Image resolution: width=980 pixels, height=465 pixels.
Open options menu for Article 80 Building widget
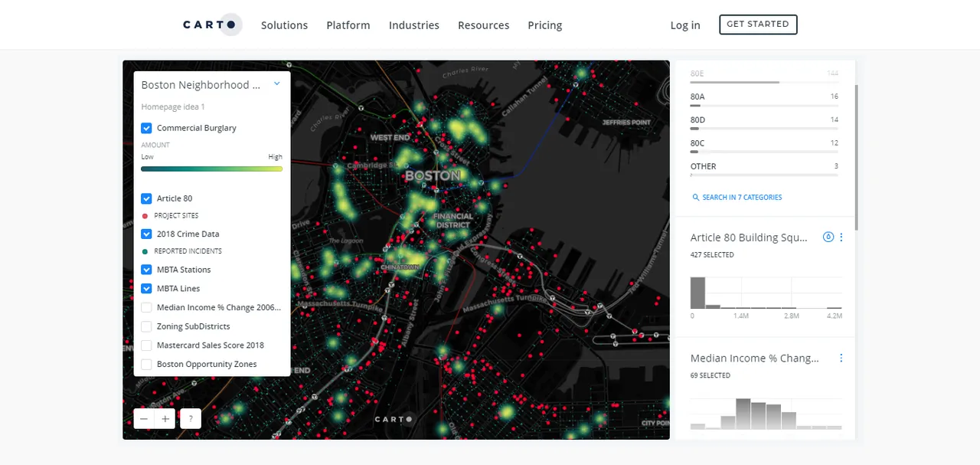(x=841, y=237)
